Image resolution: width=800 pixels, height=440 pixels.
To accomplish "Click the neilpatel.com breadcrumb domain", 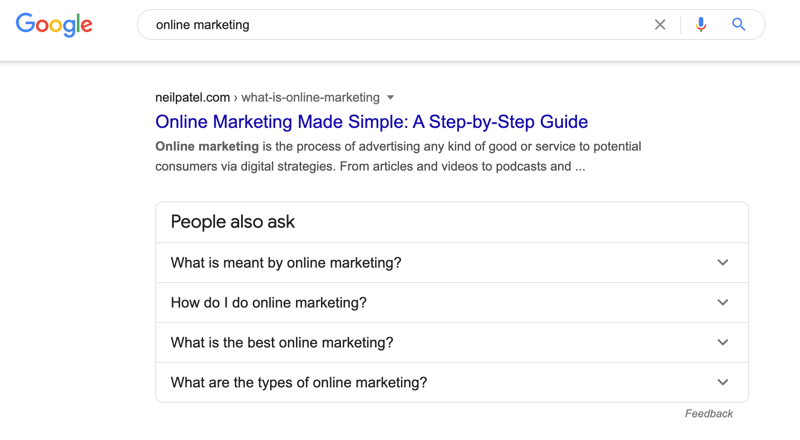I will pyautogui.click(x=192, y=97).
